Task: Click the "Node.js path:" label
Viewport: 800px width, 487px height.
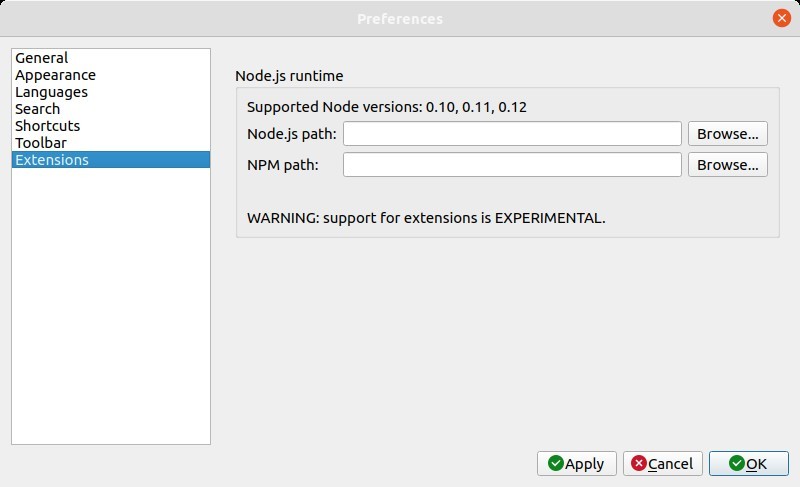Action: [291, 134]
